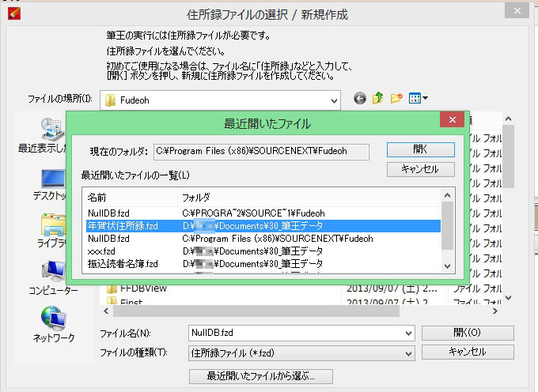This screenshot has width=538, height=392.
Task: Click the 名前 column header
Action: pos(131,196)
